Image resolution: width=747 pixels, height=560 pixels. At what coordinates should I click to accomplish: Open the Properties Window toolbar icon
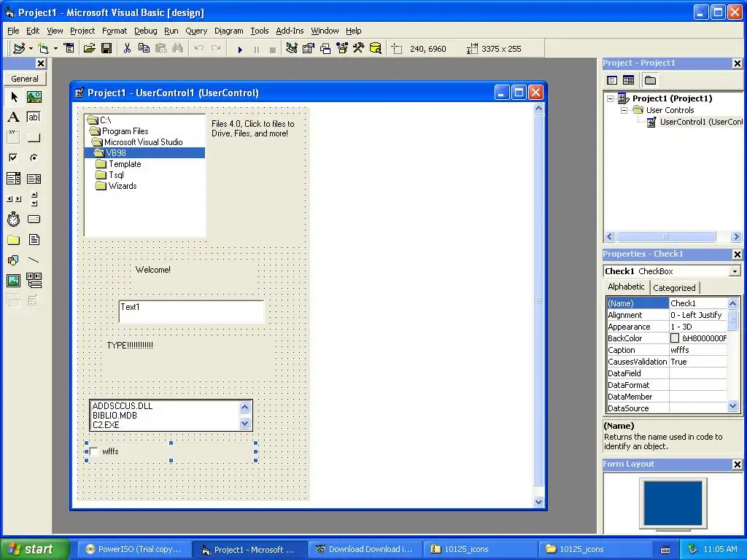(309, 48)
